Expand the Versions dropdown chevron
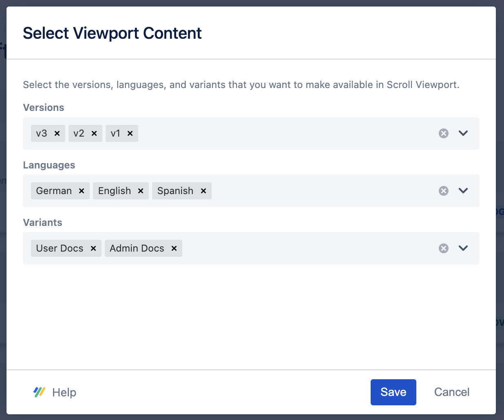 click(463, 133)
